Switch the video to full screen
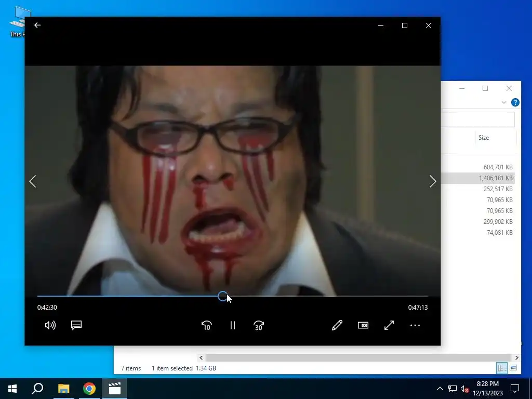The height and width of the screenshot is (399, 532). [x=389, y=325]
